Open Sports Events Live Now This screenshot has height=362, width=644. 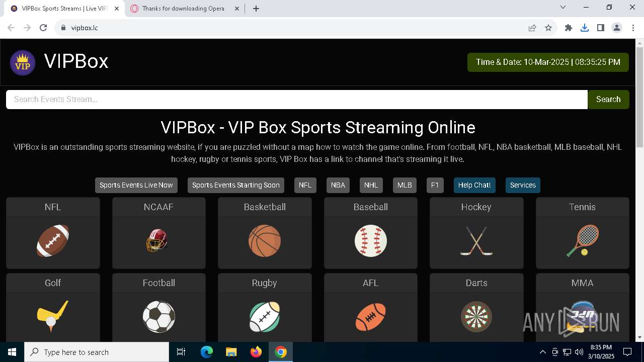click(136, 185)
